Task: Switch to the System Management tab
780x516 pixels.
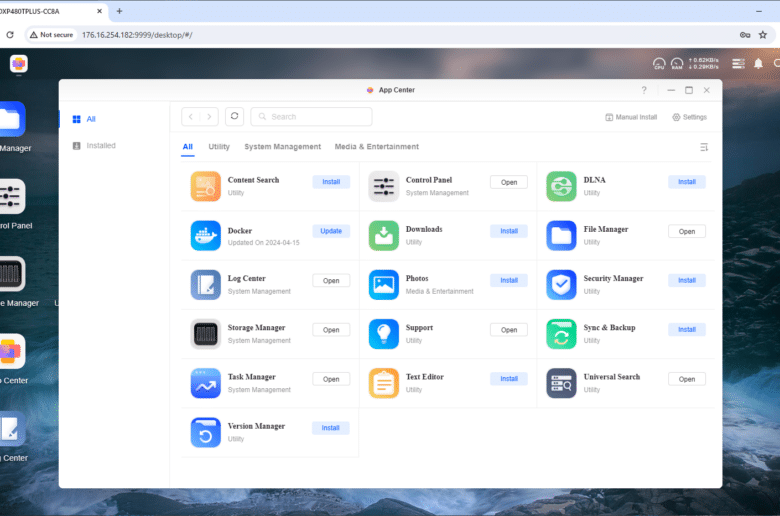Action: click(283, 147)
